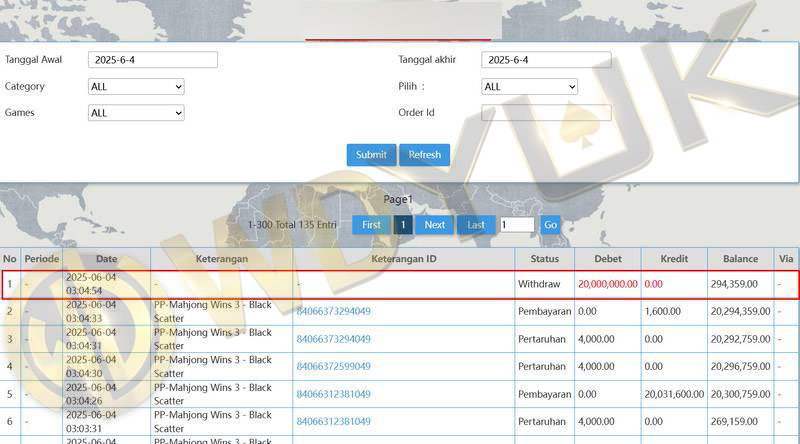
Task: Open ID link 84066312381049 in row 6
Action: pos(334,422)
